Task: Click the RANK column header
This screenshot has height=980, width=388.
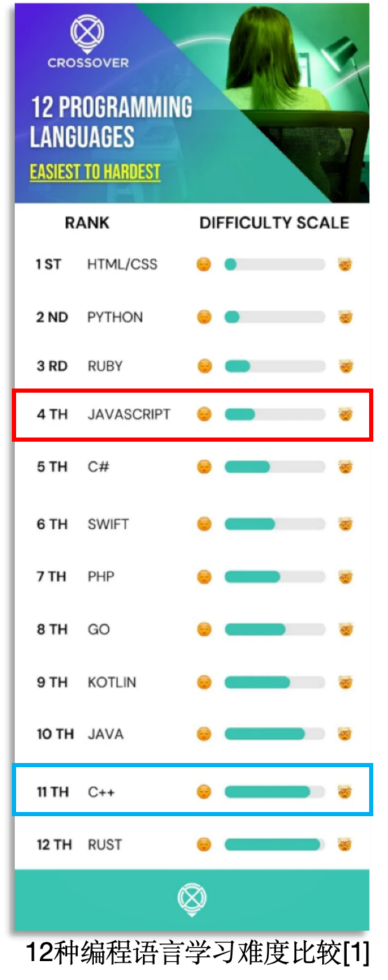Action: pyautogui.click(x=88, y=223)
